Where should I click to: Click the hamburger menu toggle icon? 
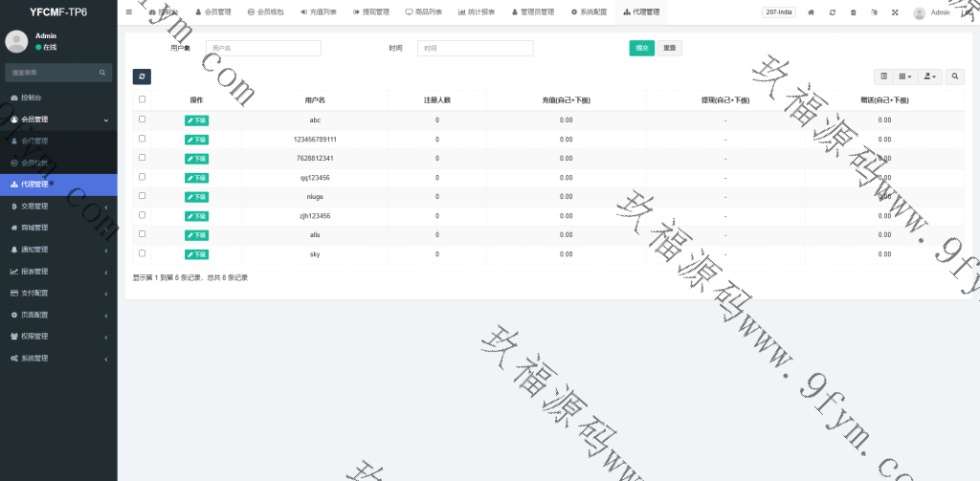pos(129,12)
